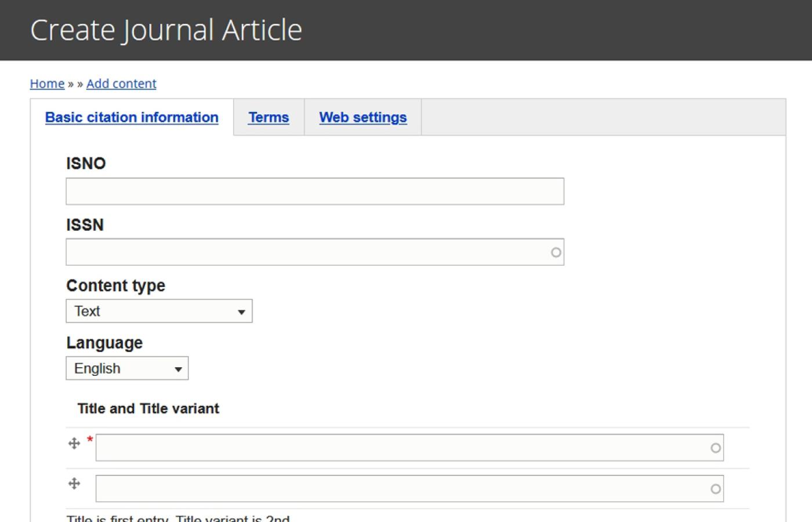Click the Content type label
Viewport: 812px width, 522px height.
(115, 286)
